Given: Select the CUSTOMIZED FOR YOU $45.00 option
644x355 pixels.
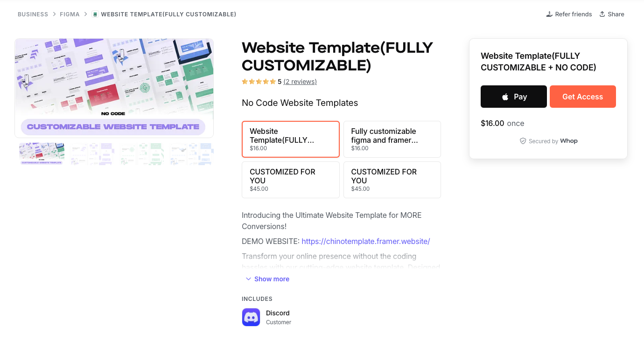Looking at the screenshot, I should click(290, 180).
